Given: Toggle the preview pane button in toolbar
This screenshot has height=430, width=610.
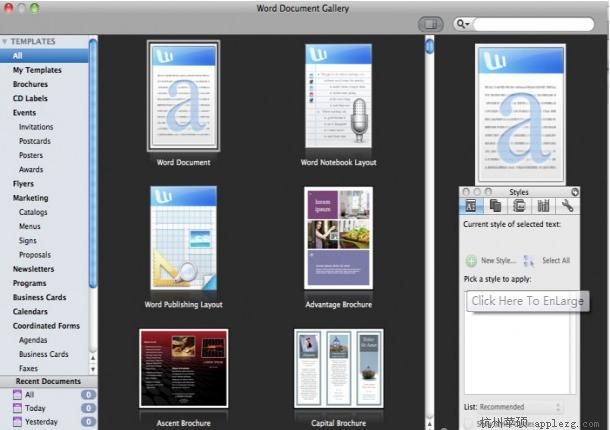Looking at the screenshot, I should [431, 24].
